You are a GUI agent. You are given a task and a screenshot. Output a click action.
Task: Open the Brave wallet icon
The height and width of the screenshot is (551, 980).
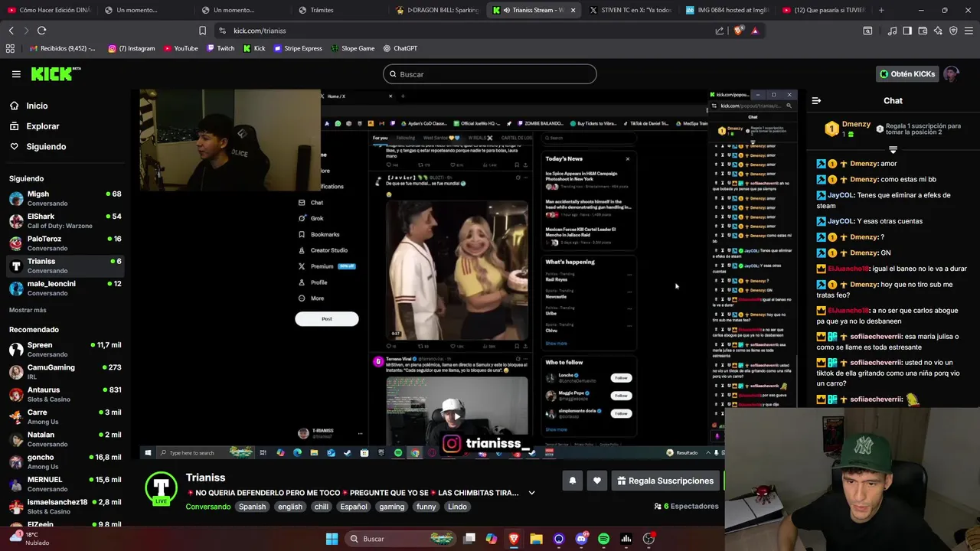point(923,31)
